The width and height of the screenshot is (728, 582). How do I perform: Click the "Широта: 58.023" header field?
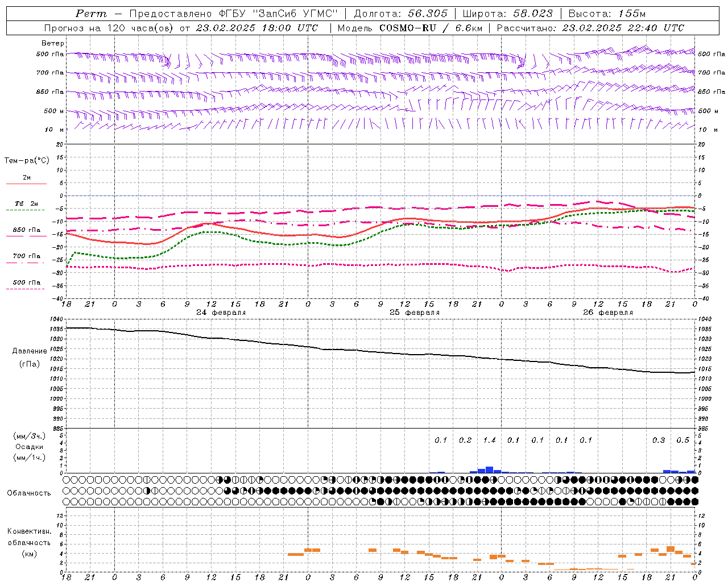coord(507,14)
